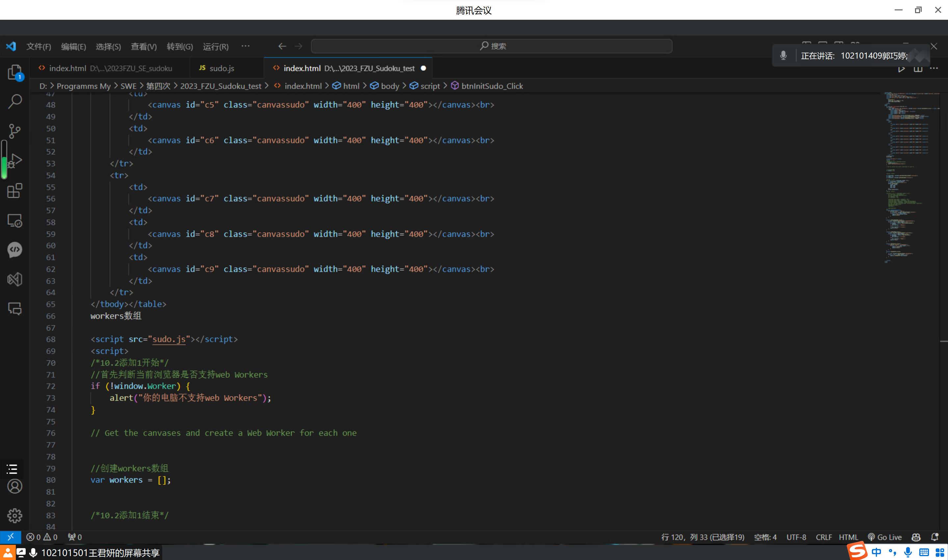
Task: Expand breadcrumb script symbol
Action: [425, 86]
